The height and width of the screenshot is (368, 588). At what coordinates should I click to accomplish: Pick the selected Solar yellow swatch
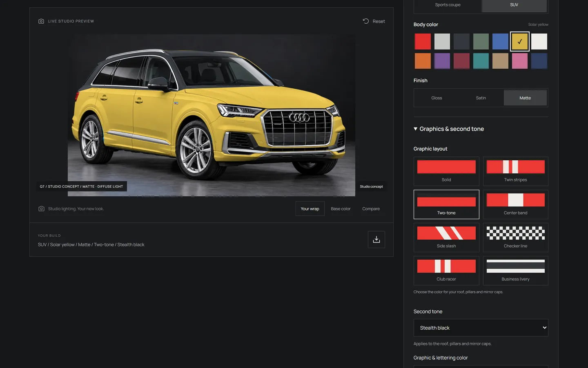[x=520, y=41]
